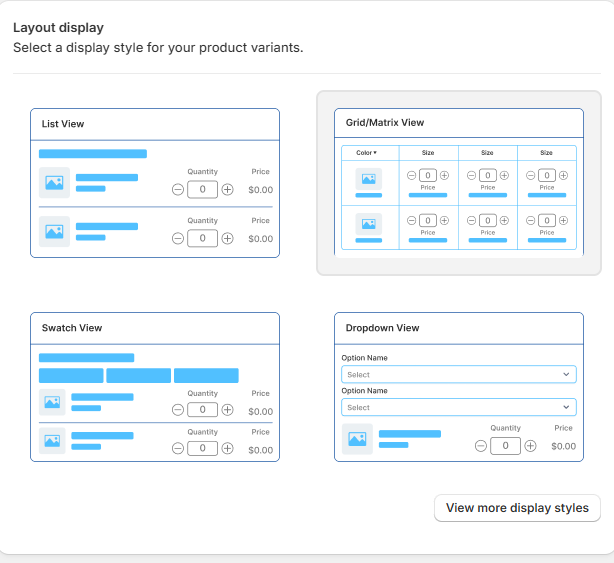Image resolution: width=614 pixels, height=563 pixels.
Task: Click quantity field in Dropdown View
Action: pyautogui.click(x=506, y=446)
